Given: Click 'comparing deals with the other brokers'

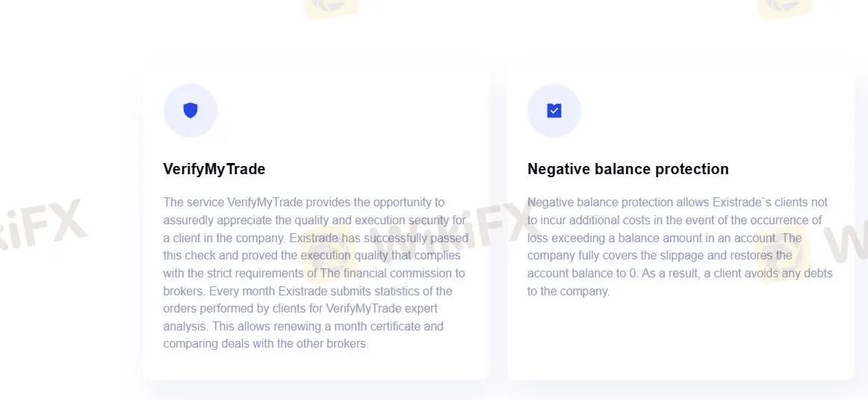Looking at the screenshot, I should pyautogui.click(x=266, y=344).
